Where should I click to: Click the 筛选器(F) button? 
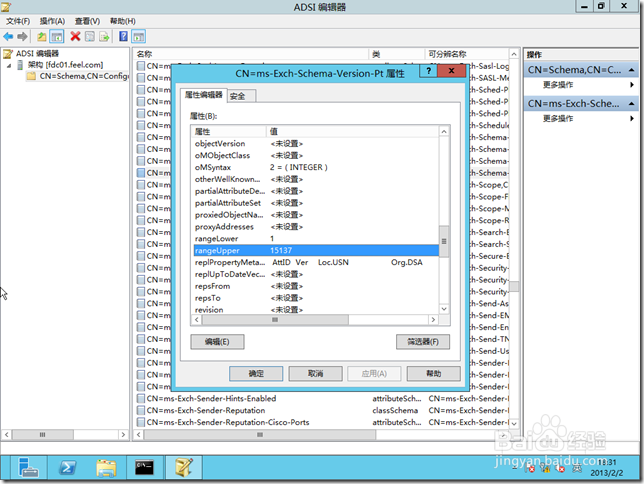click(423, 342)
